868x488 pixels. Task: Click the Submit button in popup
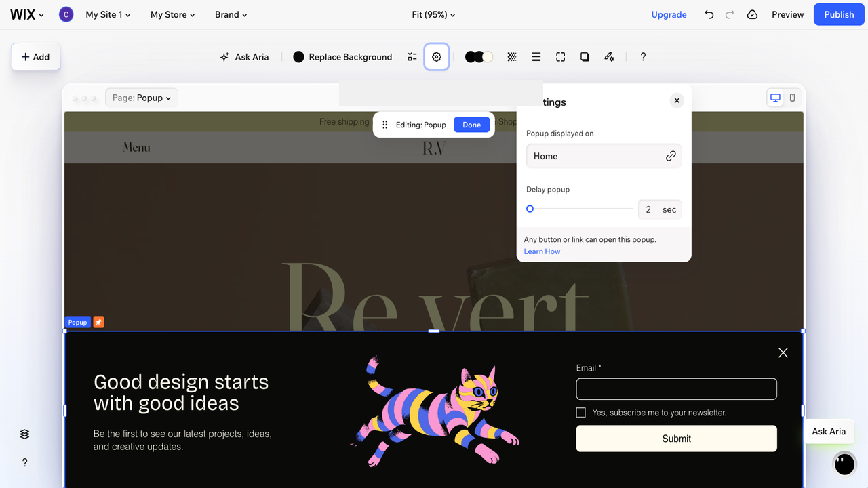676,439
